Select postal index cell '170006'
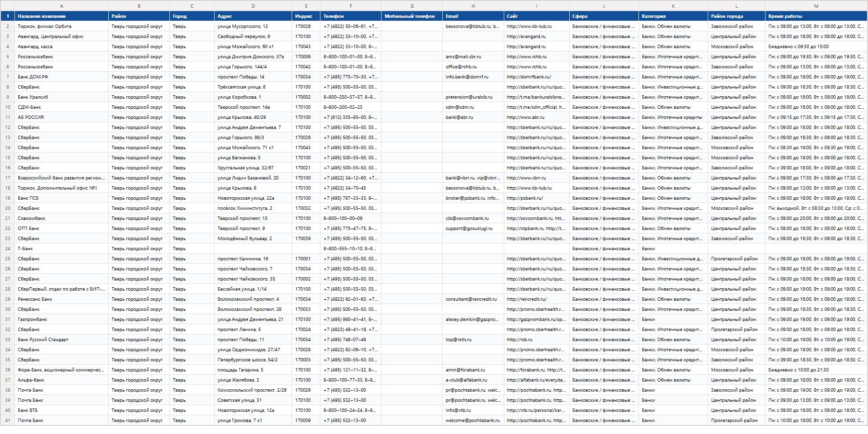Screen dimensions: 868x434 pyautogui.click(x=306, y=57)
